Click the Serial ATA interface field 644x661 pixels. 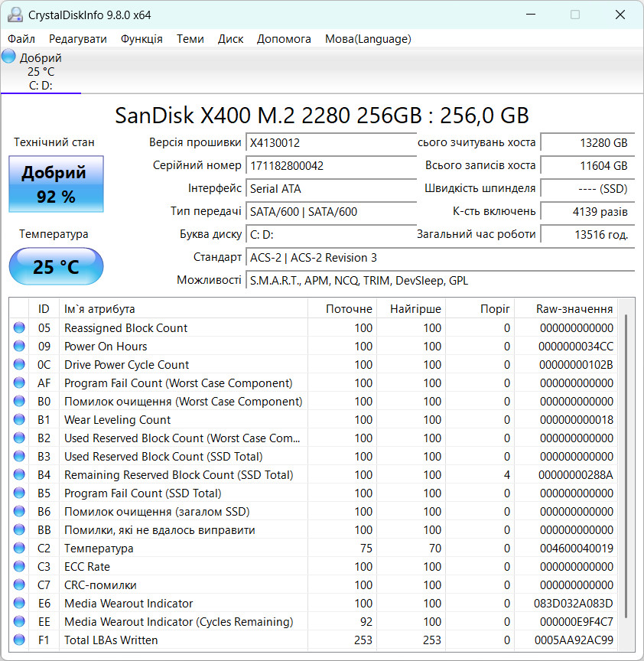point(331,188)
